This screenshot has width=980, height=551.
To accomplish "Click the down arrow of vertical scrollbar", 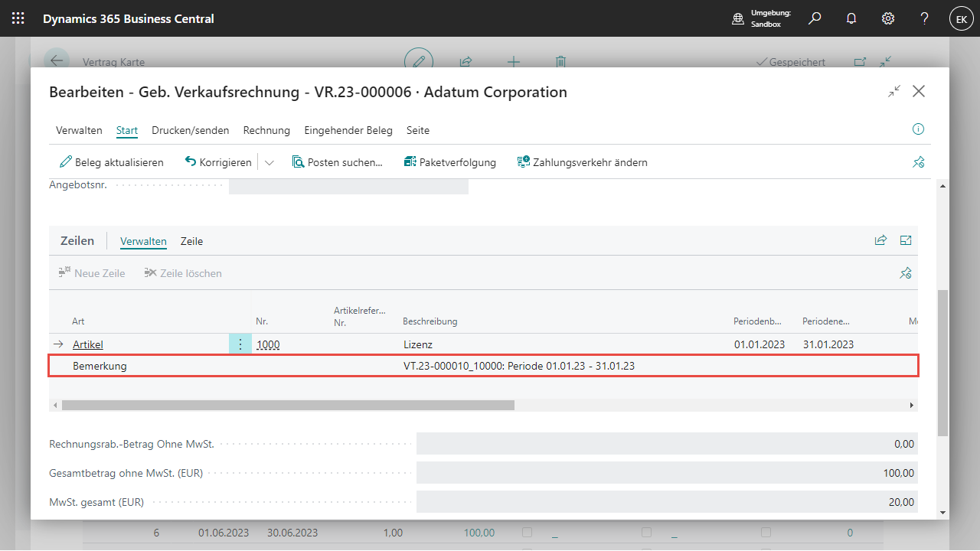I will coord(942,513).
